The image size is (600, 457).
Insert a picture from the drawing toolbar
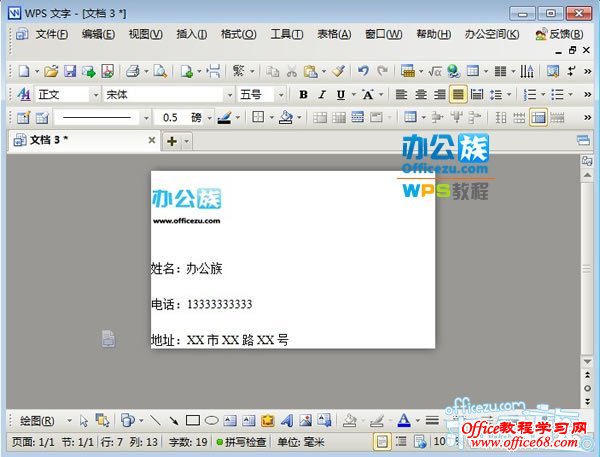pos(305,421)
